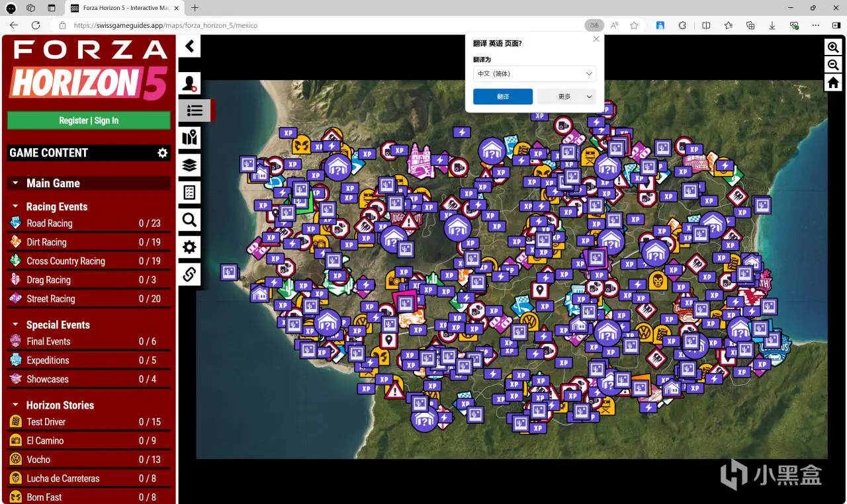Click the Register | Sign In button
Viewport: 847px width, 504px height.
click(89, 120)
